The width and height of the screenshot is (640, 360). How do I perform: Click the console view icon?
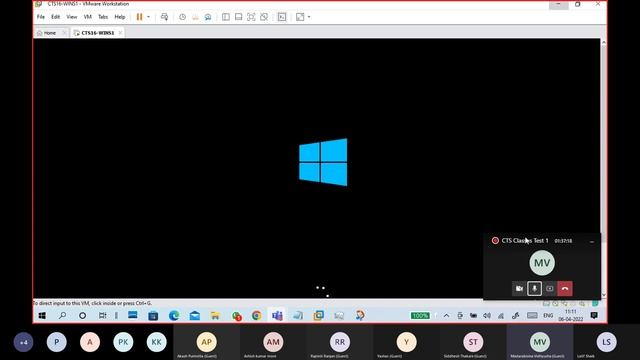coord(282,17)
